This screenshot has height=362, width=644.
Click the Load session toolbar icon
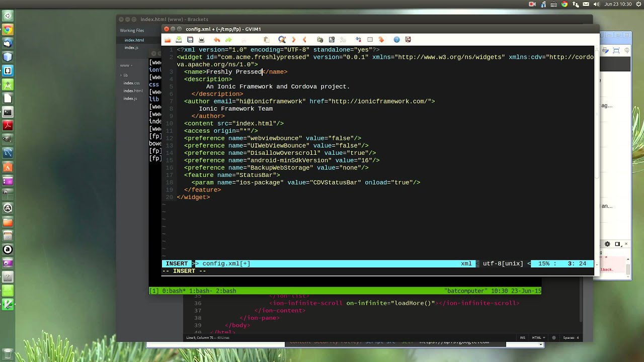coord(320,40)
